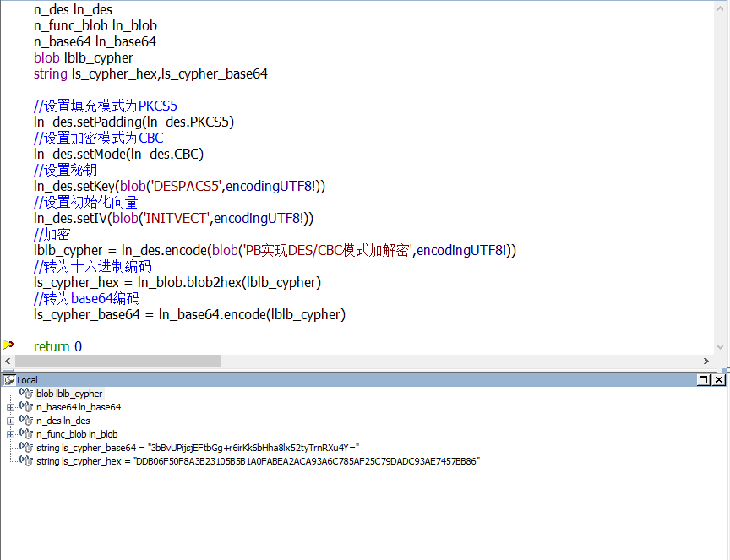Click the 'n_func_blob ln_blob' declaration in code
Viewport: 730px width, 560px height.
tap(95, 25)
